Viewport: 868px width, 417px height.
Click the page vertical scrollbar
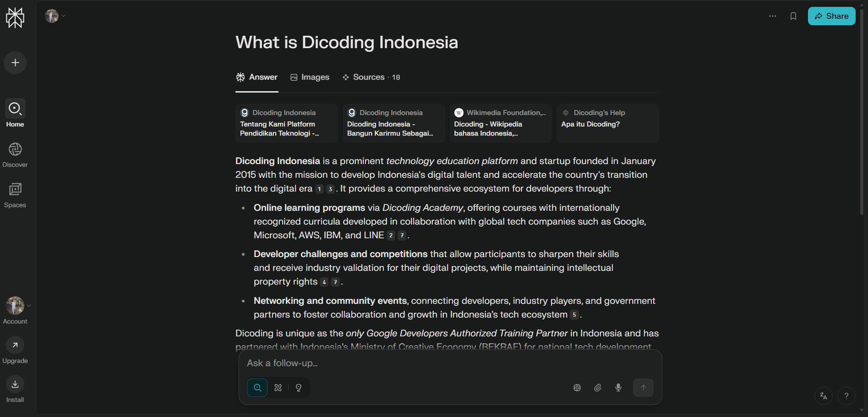tap(862, 112)
